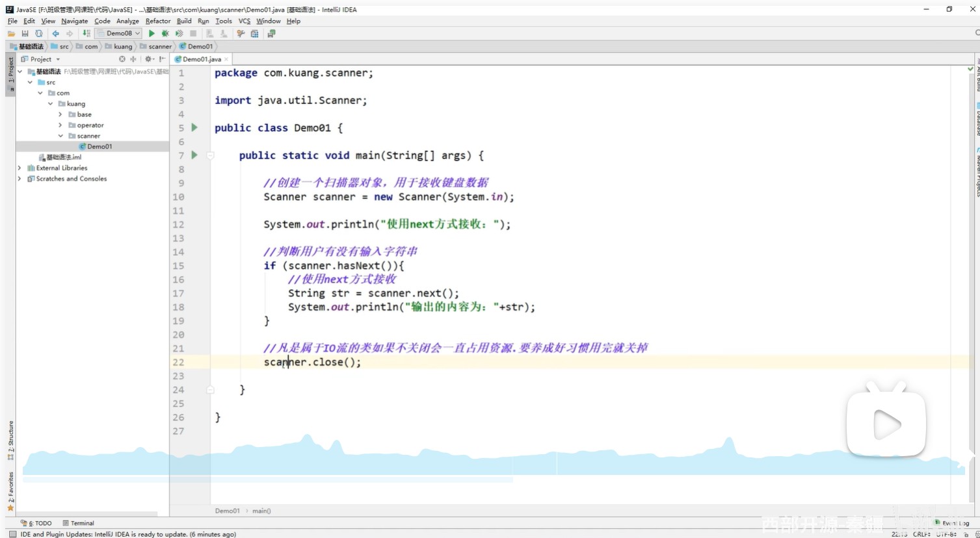
Task: Hide the Project panel with the hide icon
Action: [x=162, y=58]
